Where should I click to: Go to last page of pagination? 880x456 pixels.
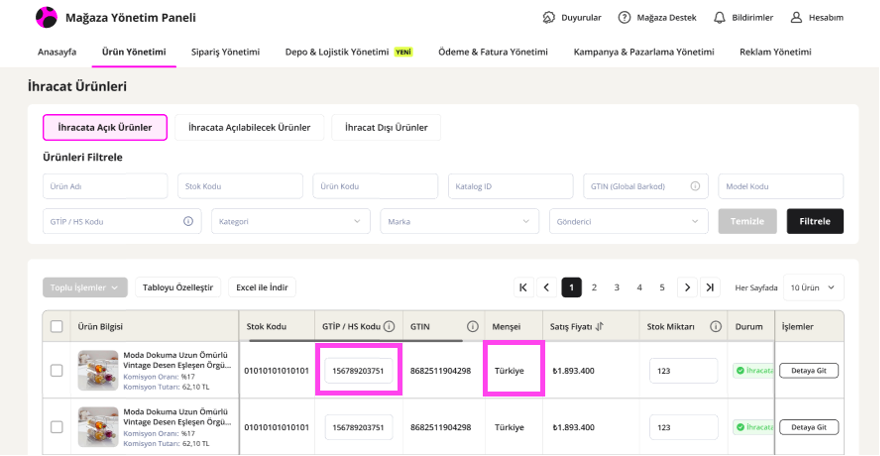[710, 288]
